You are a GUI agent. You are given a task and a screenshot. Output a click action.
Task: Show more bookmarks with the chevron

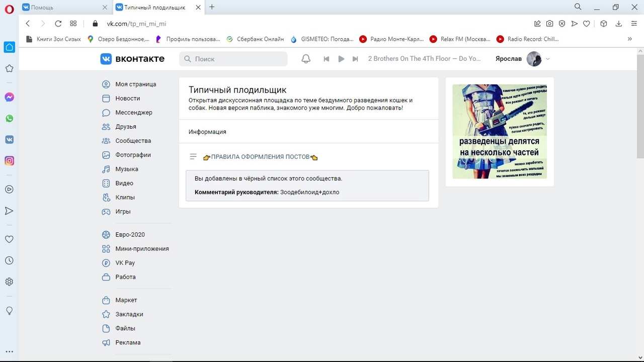pyautogui.click(x=629, y=39)
